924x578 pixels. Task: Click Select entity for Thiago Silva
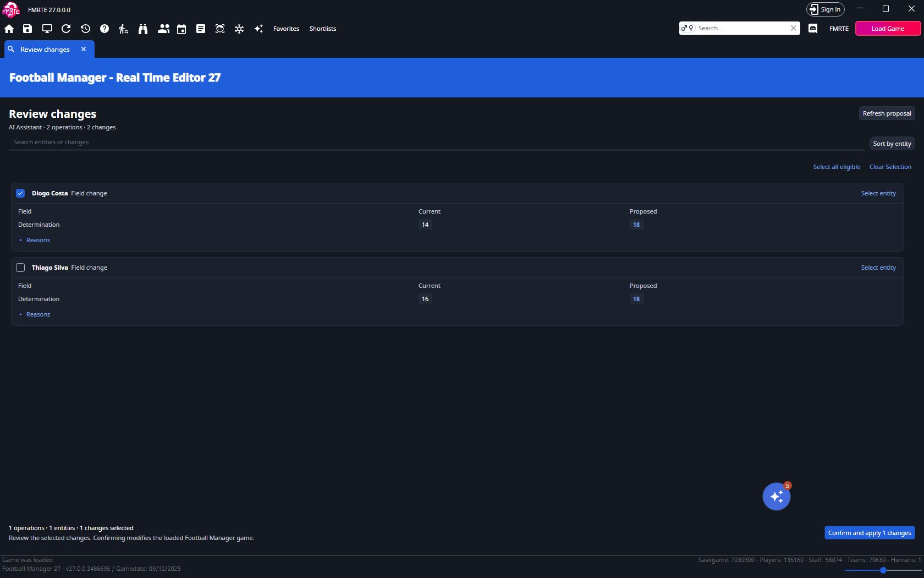[878, 268]
